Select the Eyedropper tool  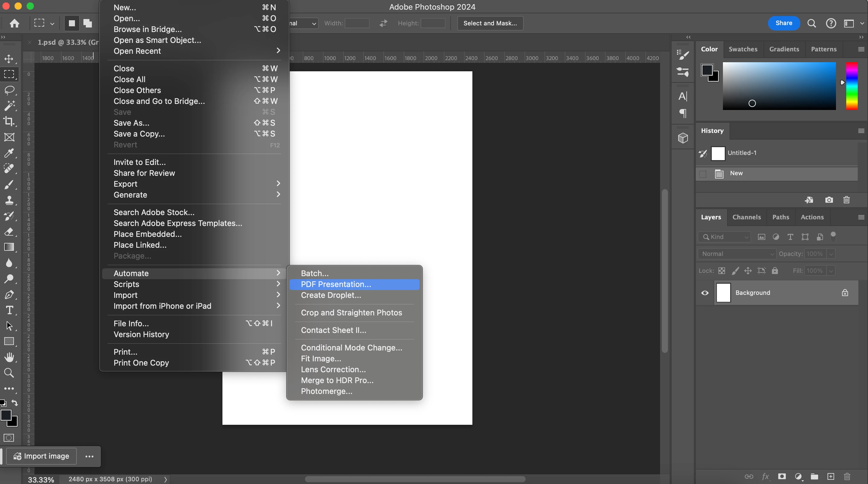point(9,153)
